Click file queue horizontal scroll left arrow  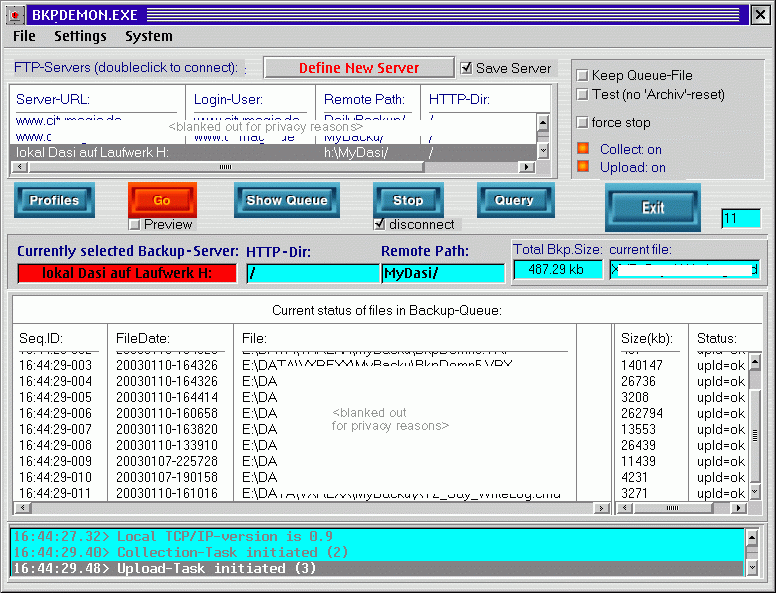point(23,508)
